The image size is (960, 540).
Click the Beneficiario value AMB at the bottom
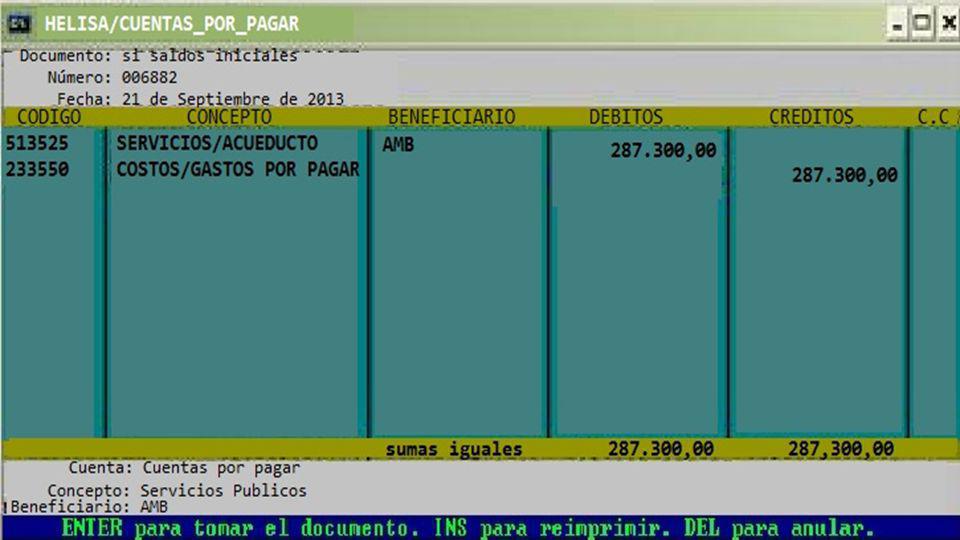click(154, 507)
